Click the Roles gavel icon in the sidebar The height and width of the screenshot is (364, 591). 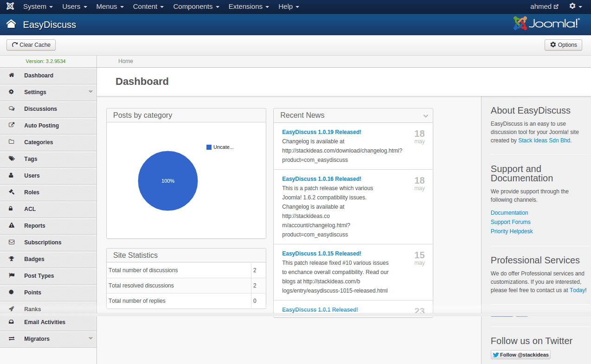pyautogui.click(x=12, y=192)
